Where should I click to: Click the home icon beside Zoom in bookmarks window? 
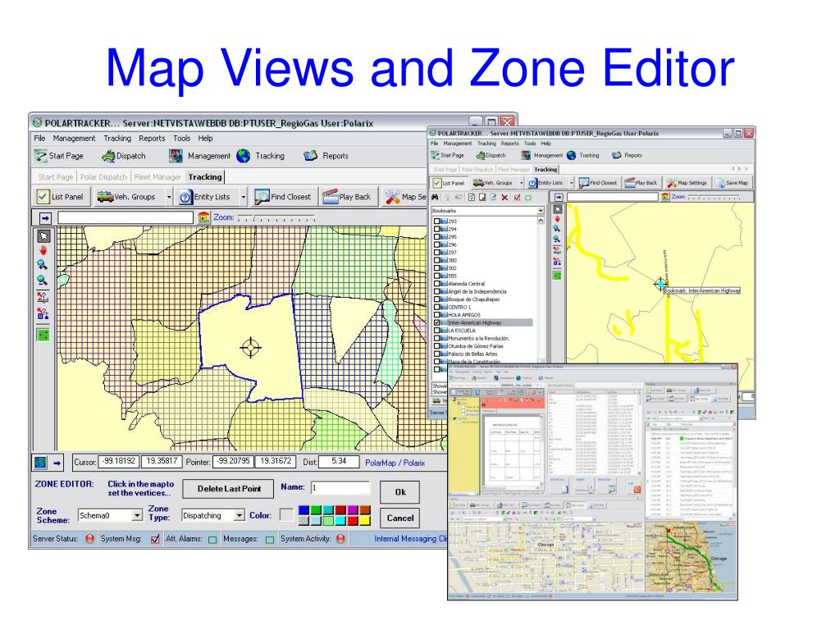[x=665, y=197]
